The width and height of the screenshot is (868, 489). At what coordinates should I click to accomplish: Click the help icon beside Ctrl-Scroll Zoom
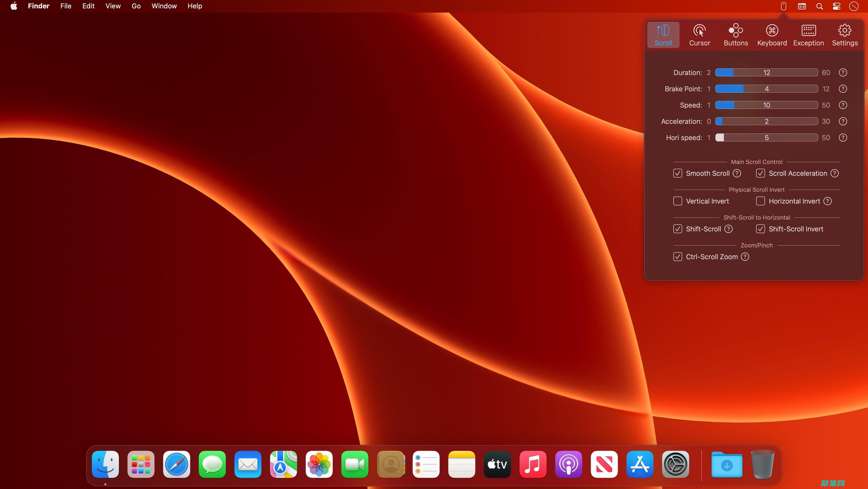tap(745, 257)
